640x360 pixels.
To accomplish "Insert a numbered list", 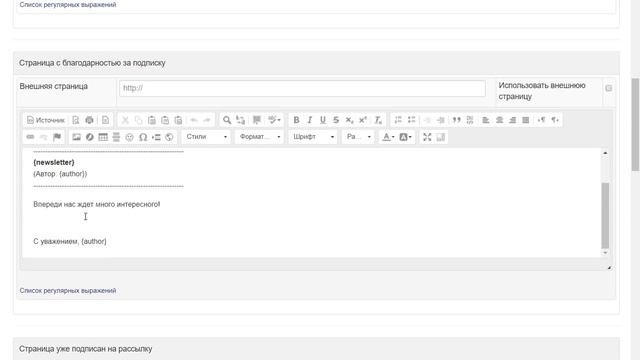I will [x=398, y=120].
